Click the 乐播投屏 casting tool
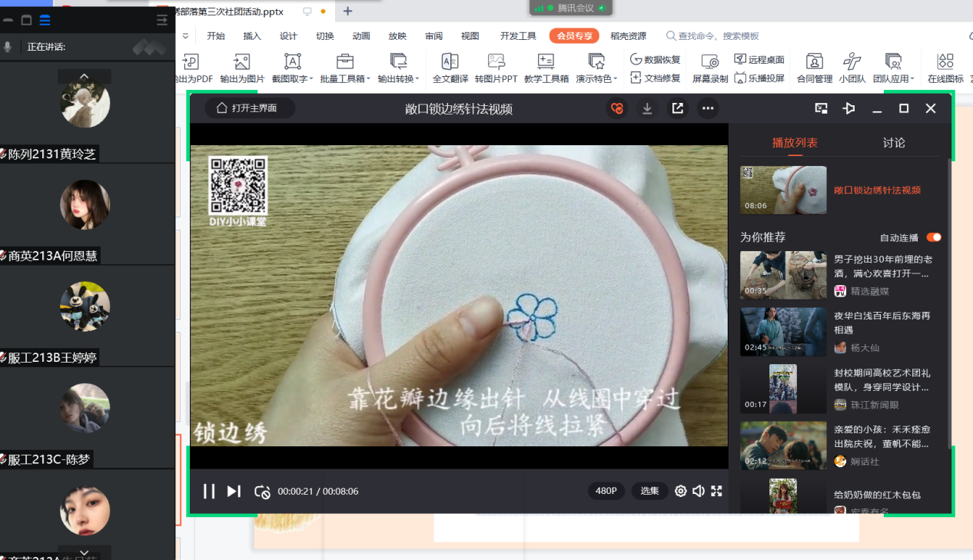 coord(759,78)
